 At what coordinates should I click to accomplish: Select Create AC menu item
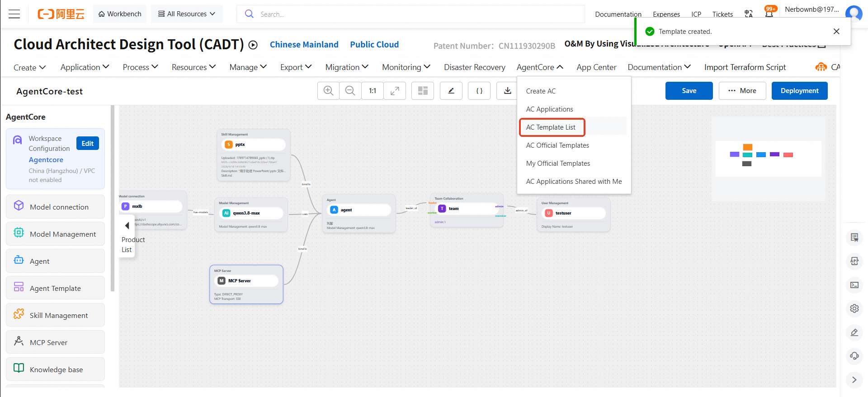[x=541, y=91]
